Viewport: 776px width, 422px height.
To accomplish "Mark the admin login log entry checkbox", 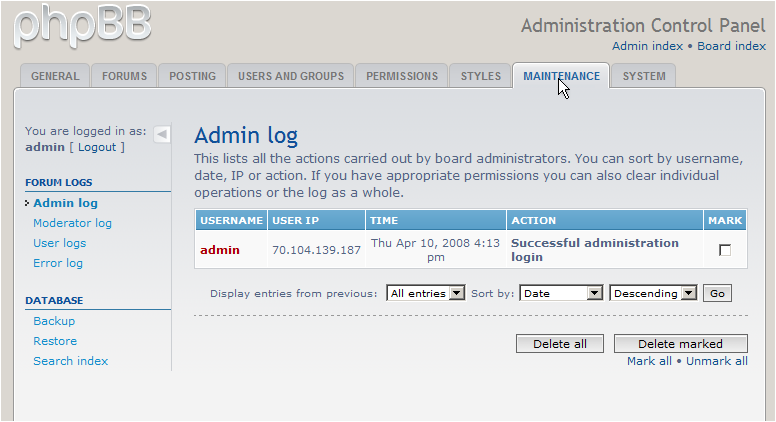I will tap(725, 250).
